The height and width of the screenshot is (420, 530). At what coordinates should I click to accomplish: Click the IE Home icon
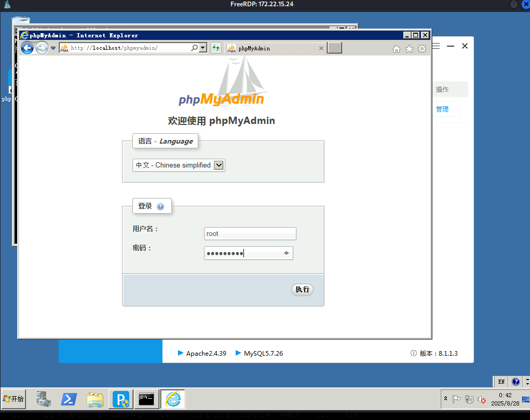click(x=397, y=49)
